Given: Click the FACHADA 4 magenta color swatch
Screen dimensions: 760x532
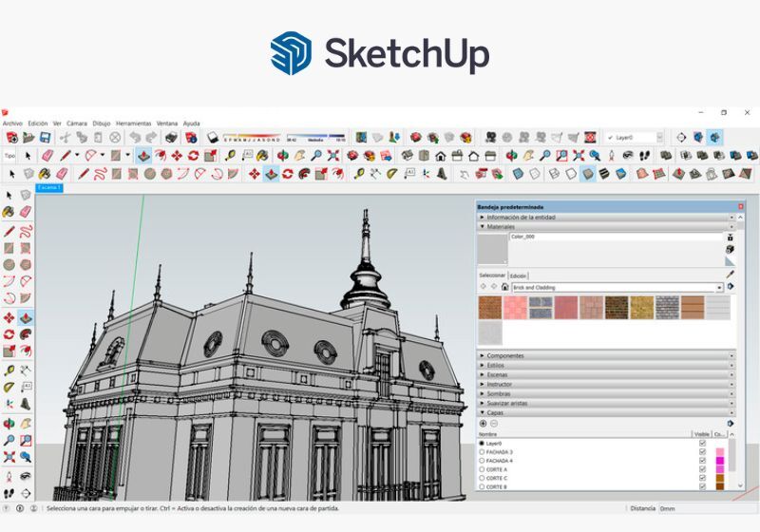Looking at the screenshot, I should (720, 461).
